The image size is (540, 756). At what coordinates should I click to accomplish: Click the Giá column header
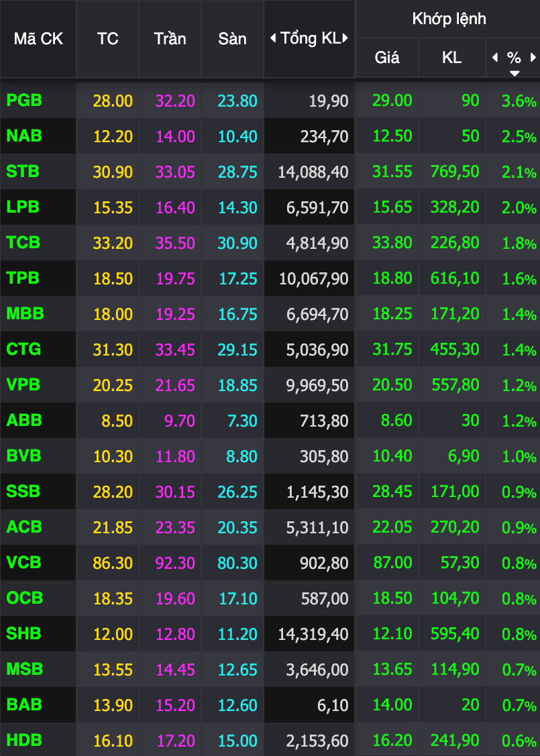pos(387,58)
